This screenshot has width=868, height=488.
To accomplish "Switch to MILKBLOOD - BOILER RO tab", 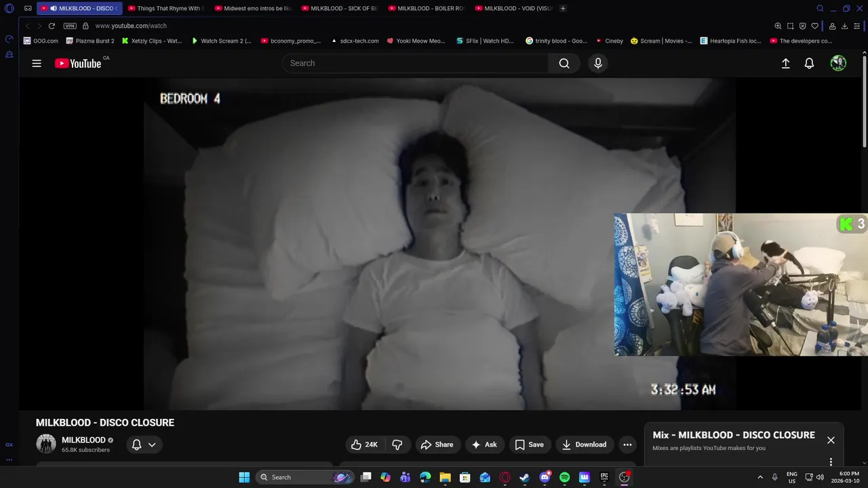I will (x=427, y=8).
